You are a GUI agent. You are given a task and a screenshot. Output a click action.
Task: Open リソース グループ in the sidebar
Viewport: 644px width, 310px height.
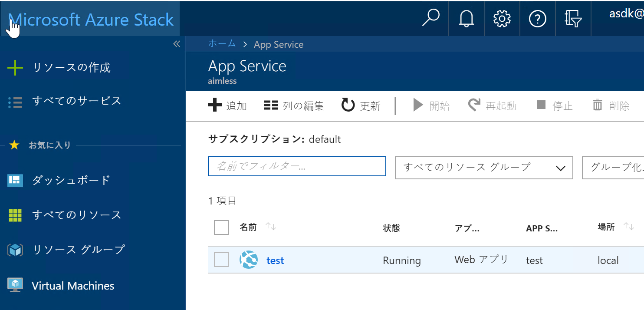click(79, 249)
